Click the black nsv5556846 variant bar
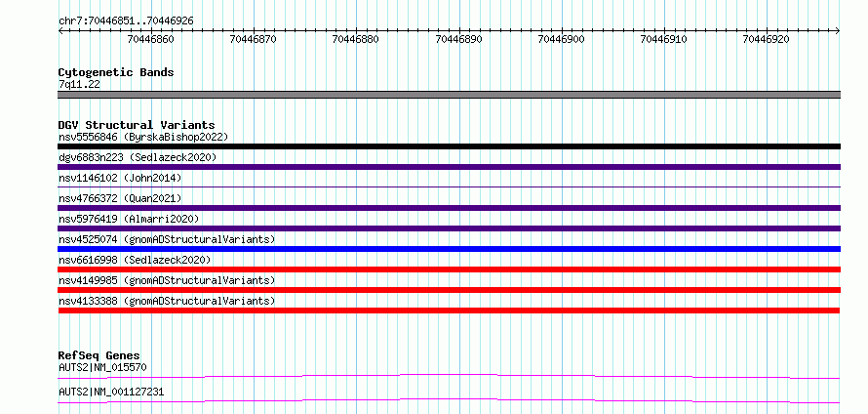The image size is (868, 414). tap(449, 146)
